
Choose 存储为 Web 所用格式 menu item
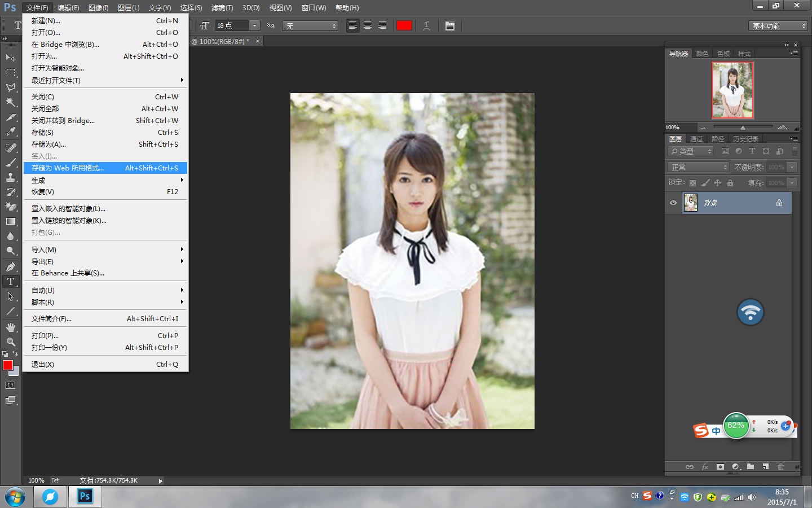pos(105,168)
